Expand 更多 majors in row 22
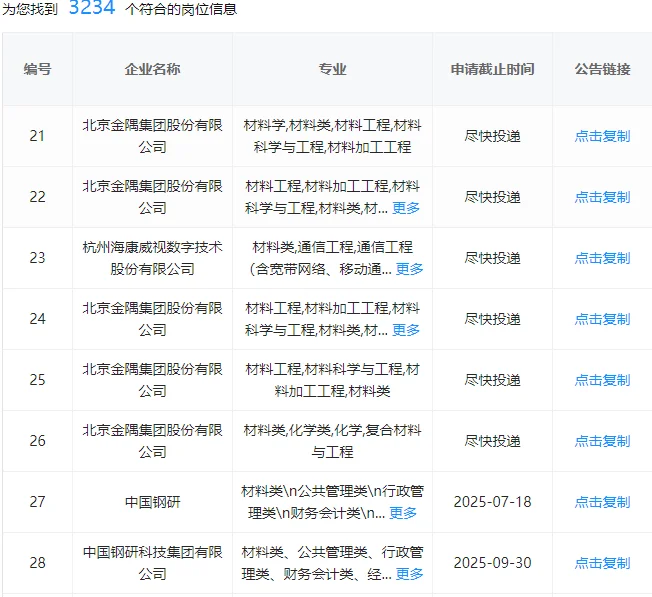The image size is (652, 597). [x=406, y=208]
